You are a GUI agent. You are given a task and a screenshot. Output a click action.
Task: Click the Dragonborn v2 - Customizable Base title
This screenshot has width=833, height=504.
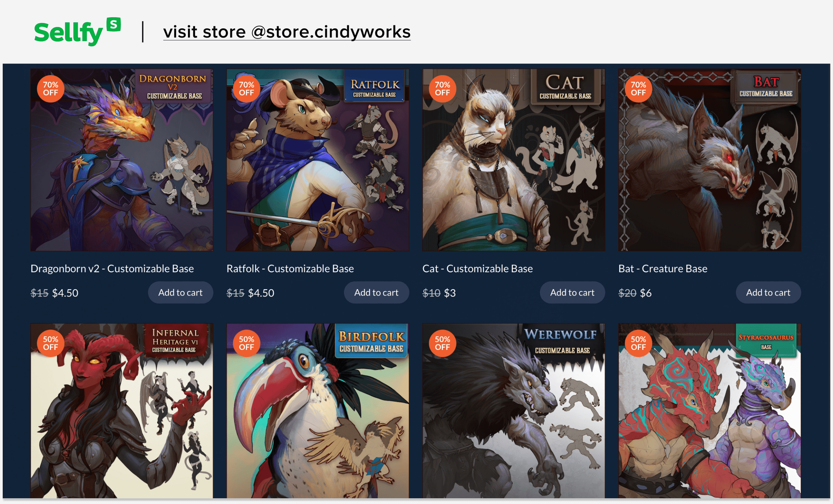click(112, 269)
